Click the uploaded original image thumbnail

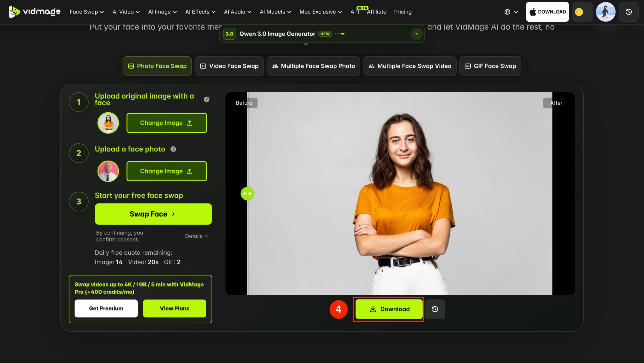pyautogui.click(x=108, y=123)
